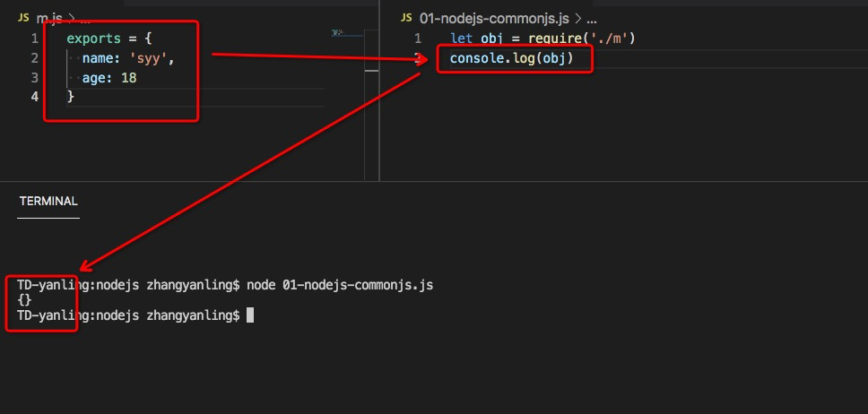Image resolution: width=868 pixels, height=414 pixels.
Task: Click the minimap in m.js editor
Action: point(347,33)
